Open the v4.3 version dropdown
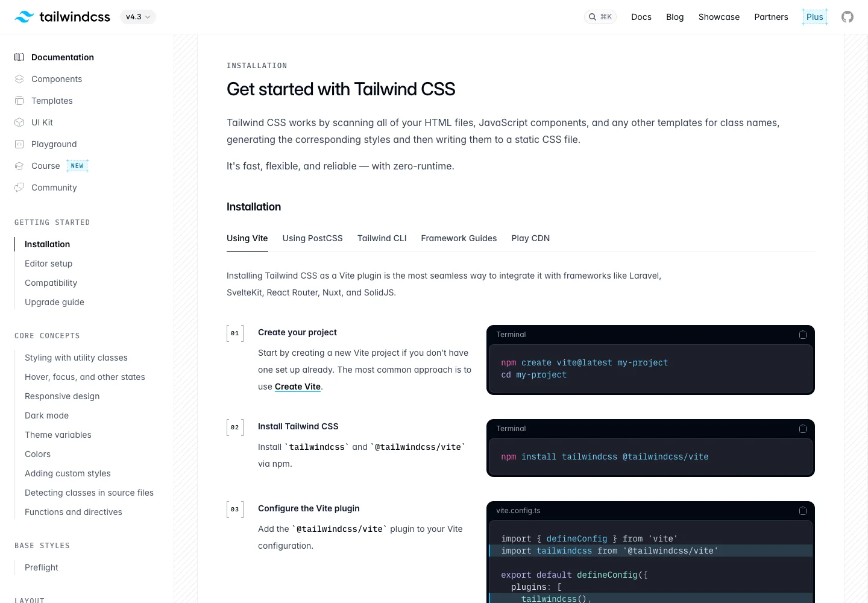868x603 pixels. (138, 17)
